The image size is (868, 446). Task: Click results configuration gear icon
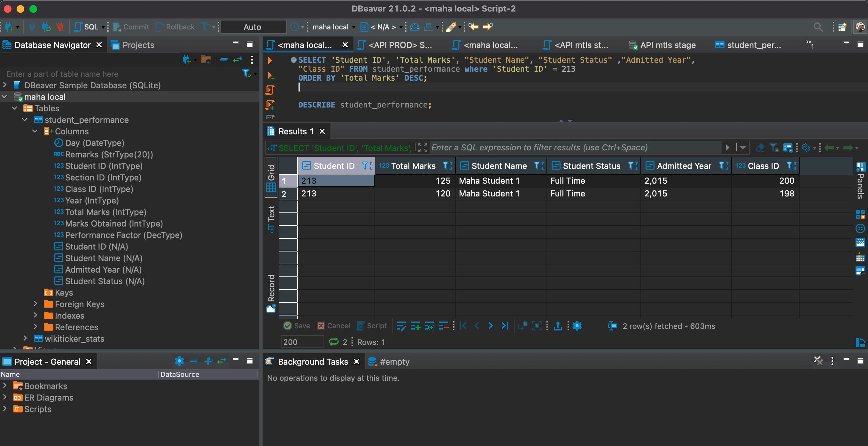[x=577, y=326]
